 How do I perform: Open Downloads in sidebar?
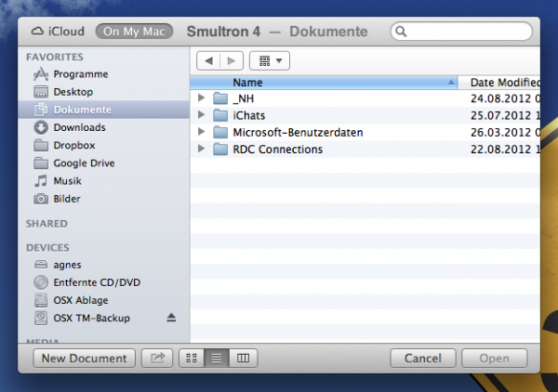click(x=79, y=127)
